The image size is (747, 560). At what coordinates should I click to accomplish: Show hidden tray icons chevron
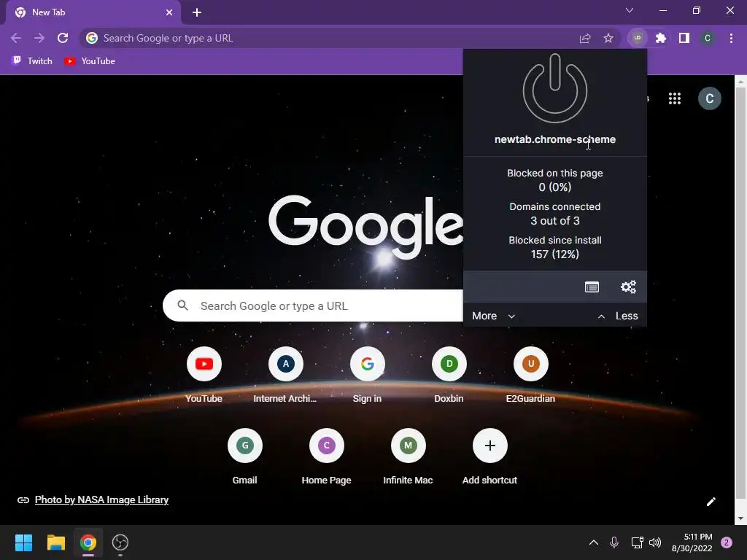(x=594, y=542)
